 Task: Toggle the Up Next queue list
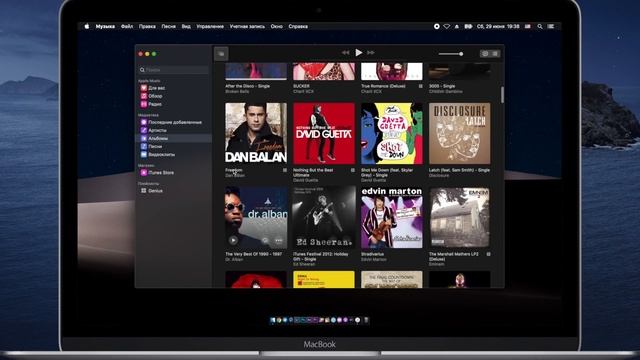495,53
